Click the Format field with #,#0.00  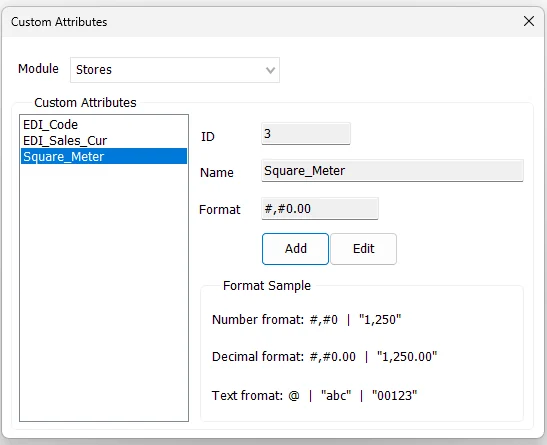320,209
